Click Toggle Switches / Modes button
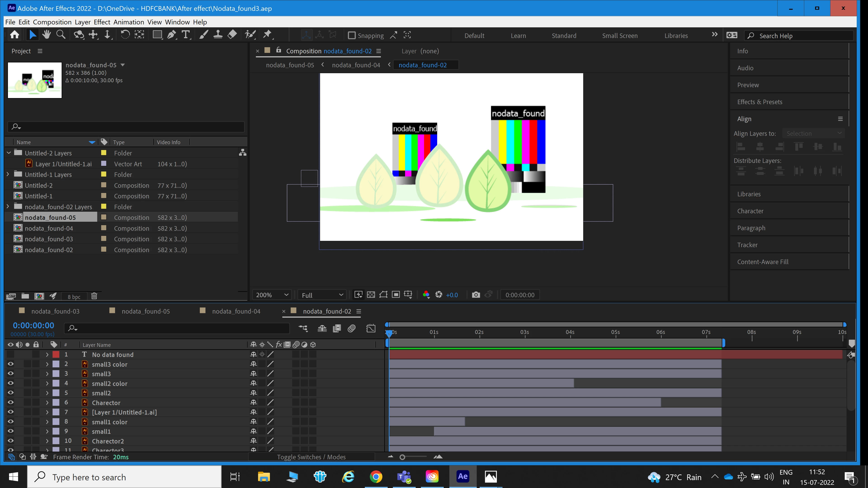The width and height of the screenshot is (868, 488). [x=311, y=457]
